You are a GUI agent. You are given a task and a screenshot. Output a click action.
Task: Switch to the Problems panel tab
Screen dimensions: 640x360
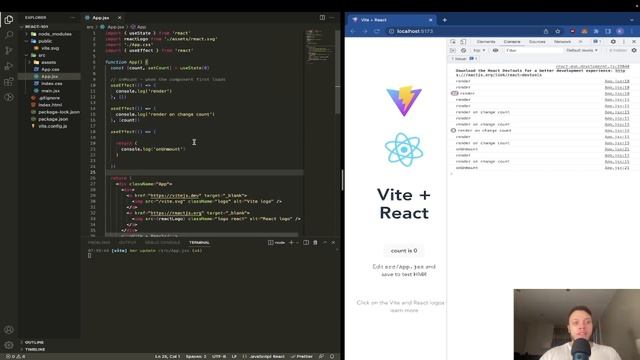pos(99,242)
